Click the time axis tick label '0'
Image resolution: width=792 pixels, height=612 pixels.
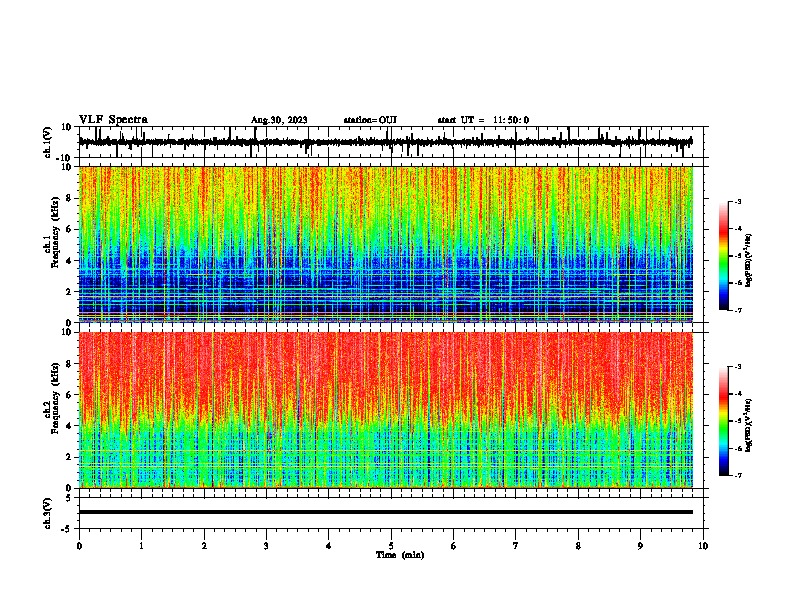[79, 546]
